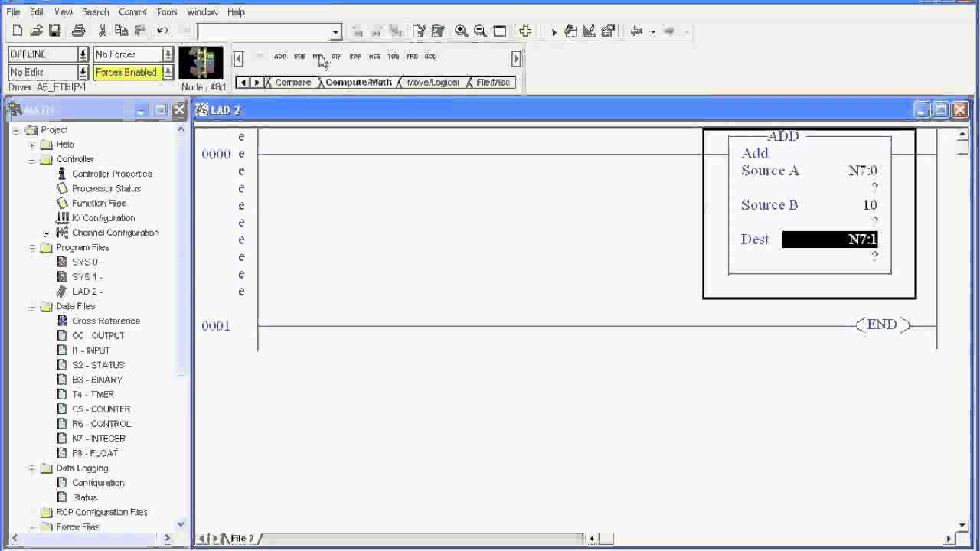This screenshot has height=551, width=980.
Task: Open the Edit menu
Action: (x=37, y=12)
